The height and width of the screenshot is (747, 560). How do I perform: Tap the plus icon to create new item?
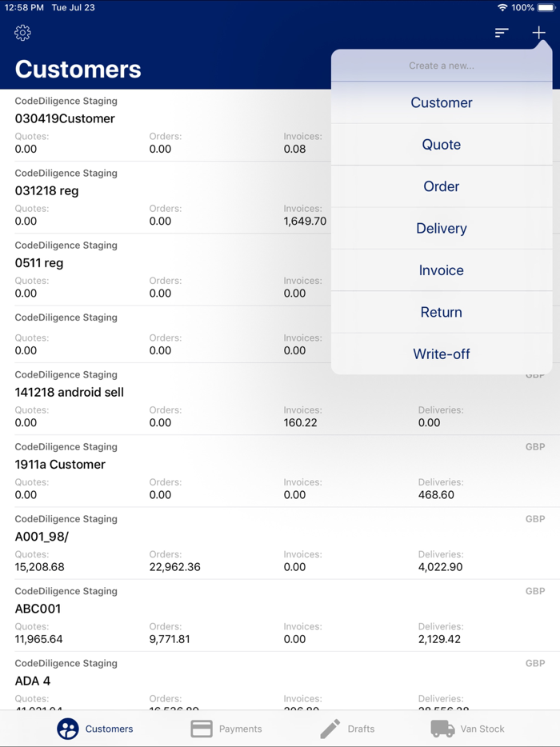538,33
